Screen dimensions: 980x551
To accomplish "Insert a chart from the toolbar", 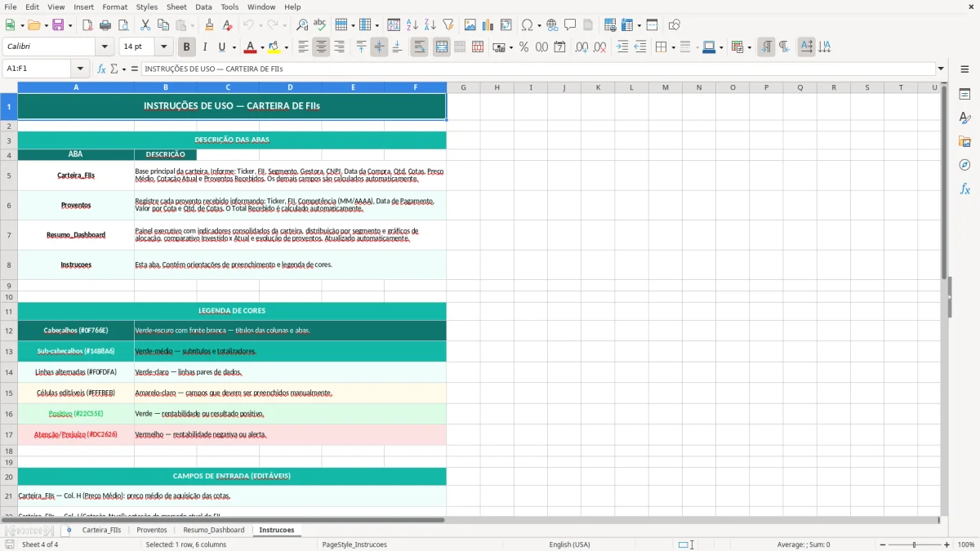I will coord(488,25).
